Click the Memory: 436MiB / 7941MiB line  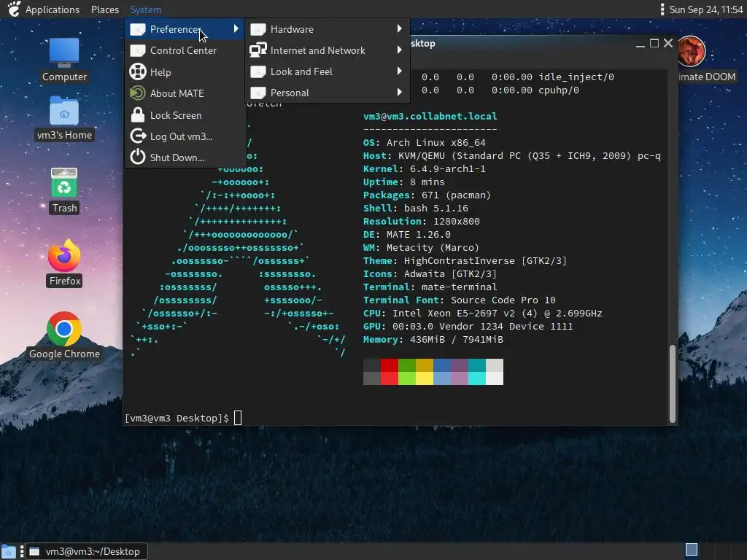433,340
